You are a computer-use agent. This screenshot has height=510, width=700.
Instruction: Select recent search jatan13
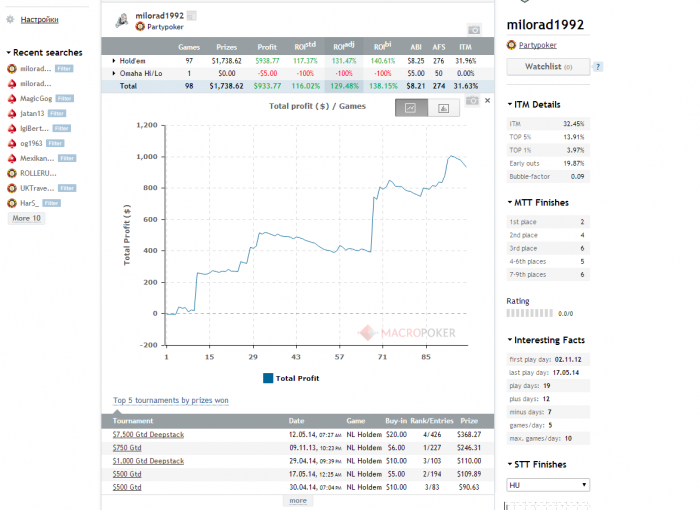pyautogui.click(x=32, y=113)
